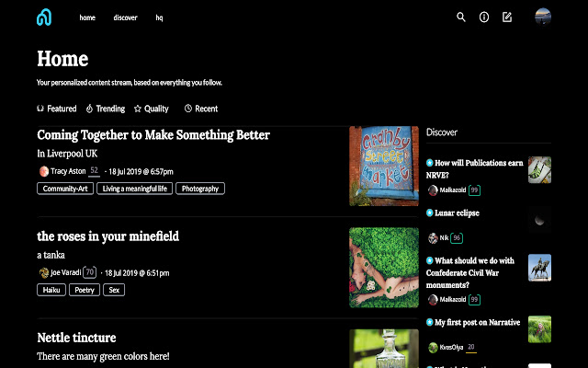Open the search magnifier icon
The image size is (588, 368).
461,17
